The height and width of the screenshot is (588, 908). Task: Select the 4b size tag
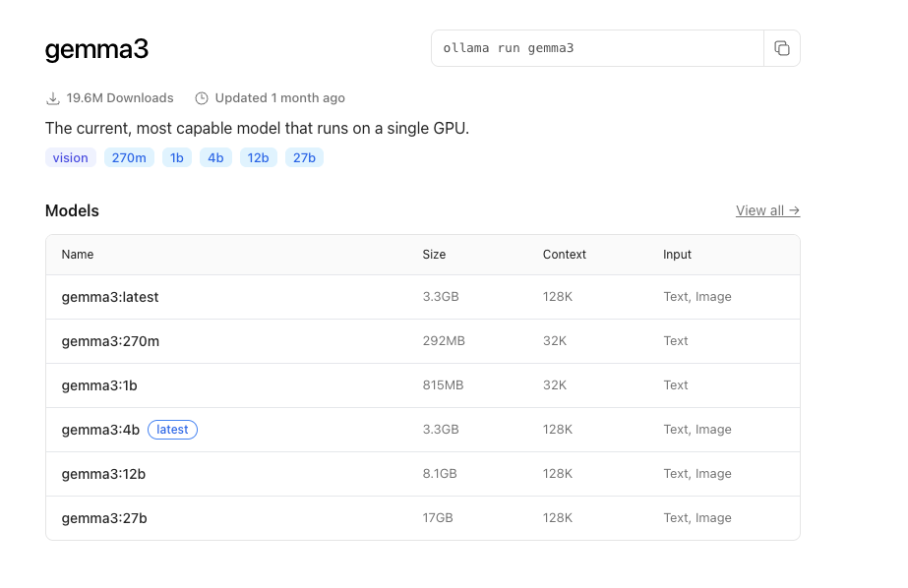(x=215, y=157)
